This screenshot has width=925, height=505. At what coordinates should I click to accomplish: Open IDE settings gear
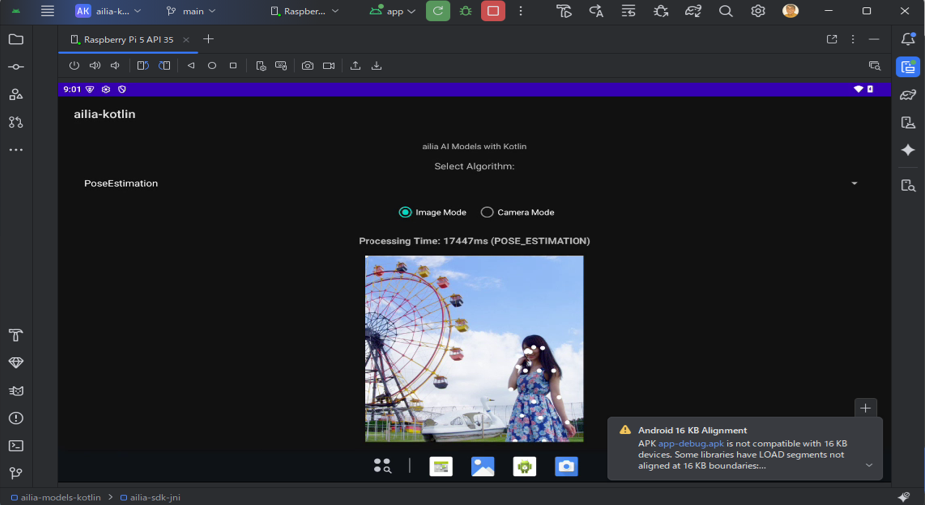758,11
